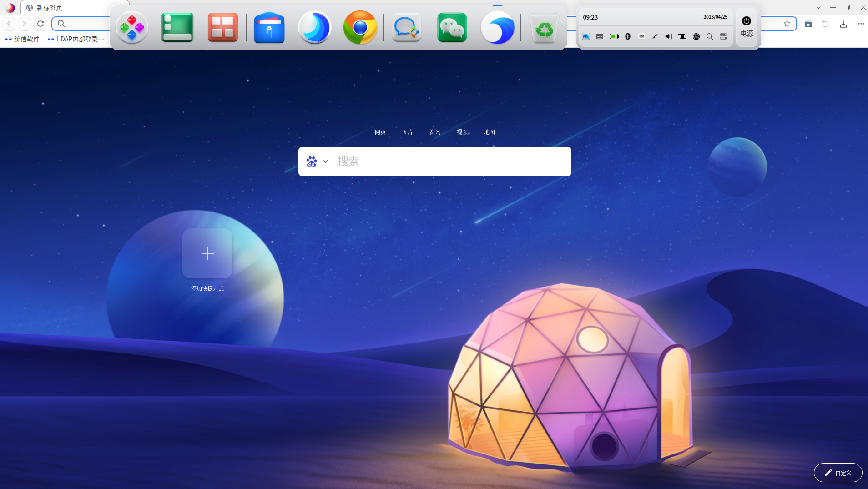Open the Baidu search engine dropdown
Screen dimensions: 868x489
[325, 161]
